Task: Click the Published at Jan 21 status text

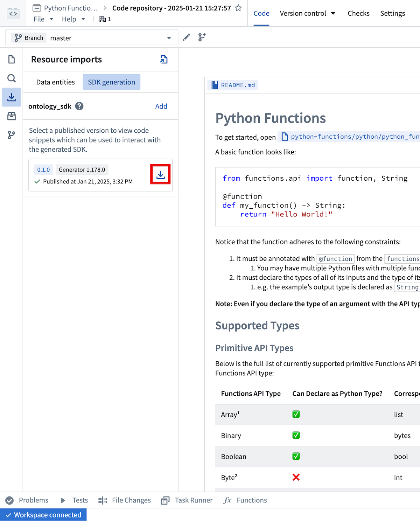Action: coord(87,181)
